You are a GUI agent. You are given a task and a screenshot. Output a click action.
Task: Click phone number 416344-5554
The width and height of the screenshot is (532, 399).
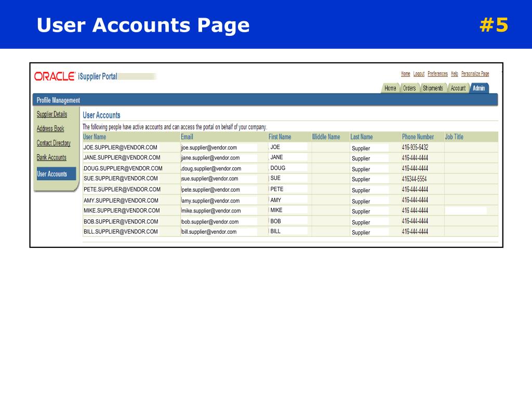coord(414,179)
